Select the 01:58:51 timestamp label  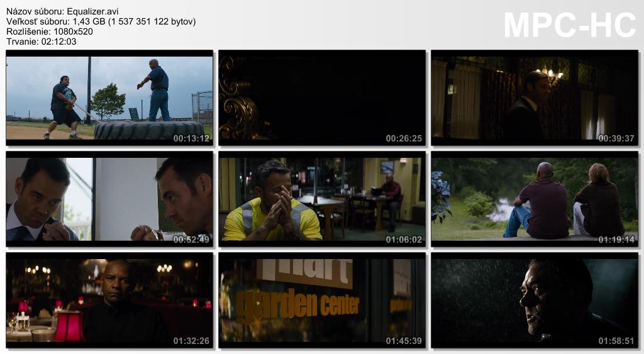tap(616, 341)
